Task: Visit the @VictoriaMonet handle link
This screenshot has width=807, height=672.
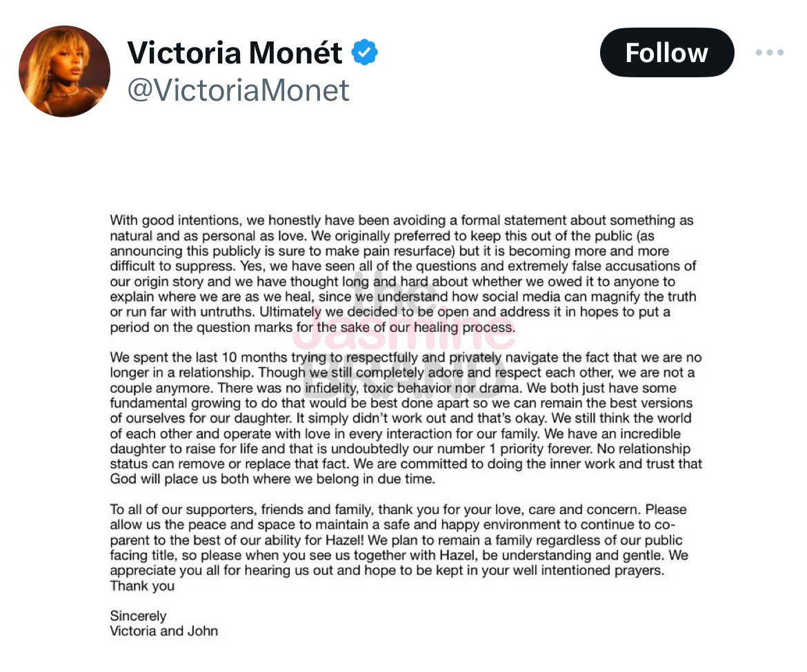Action: 238,90
